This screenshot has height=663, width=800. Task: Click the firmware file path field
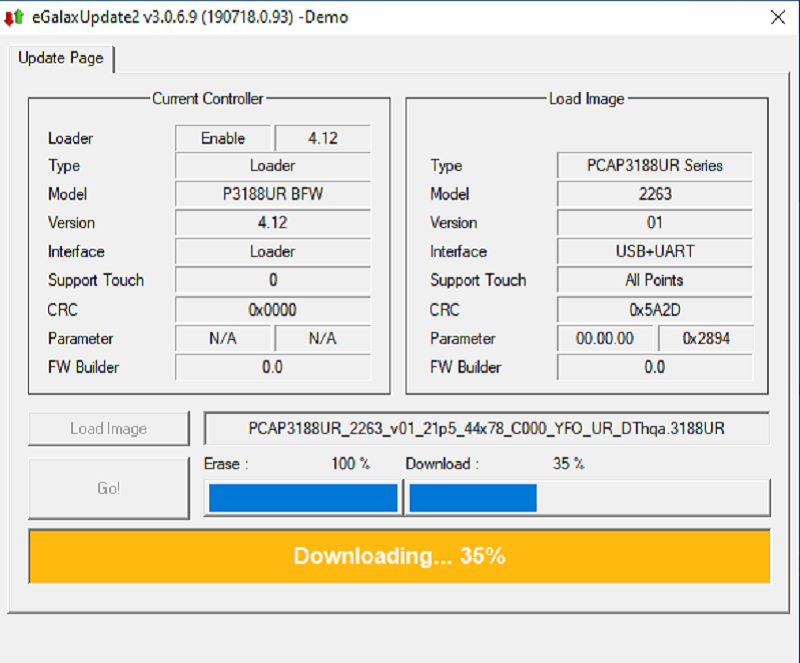[x=487, y=429]
